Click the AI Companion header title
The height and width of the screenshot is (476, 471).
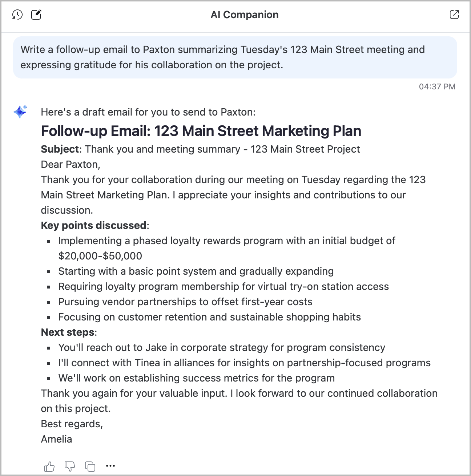pyautogui.click(x=244, y=15)
